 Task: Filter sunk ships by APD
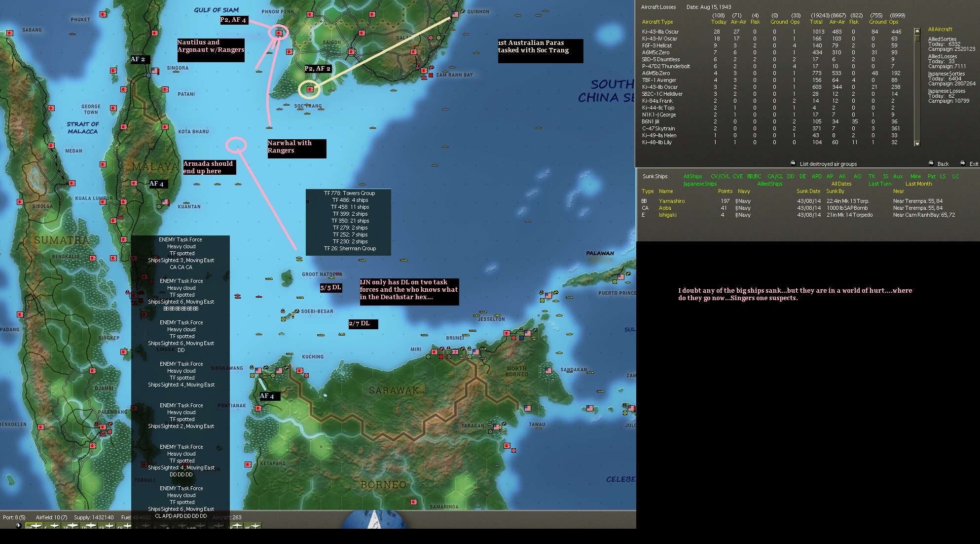[x=817, y=176]
